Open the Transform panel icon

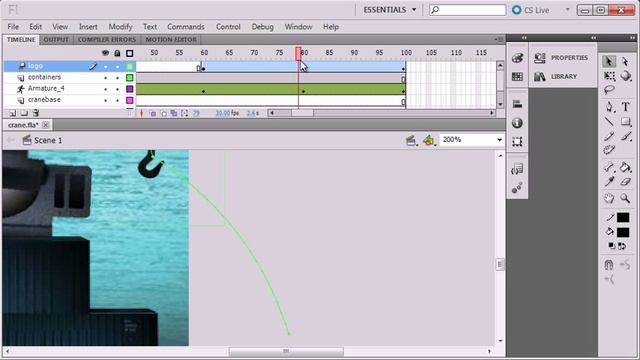pyautogui.click(x=517, y=142)
